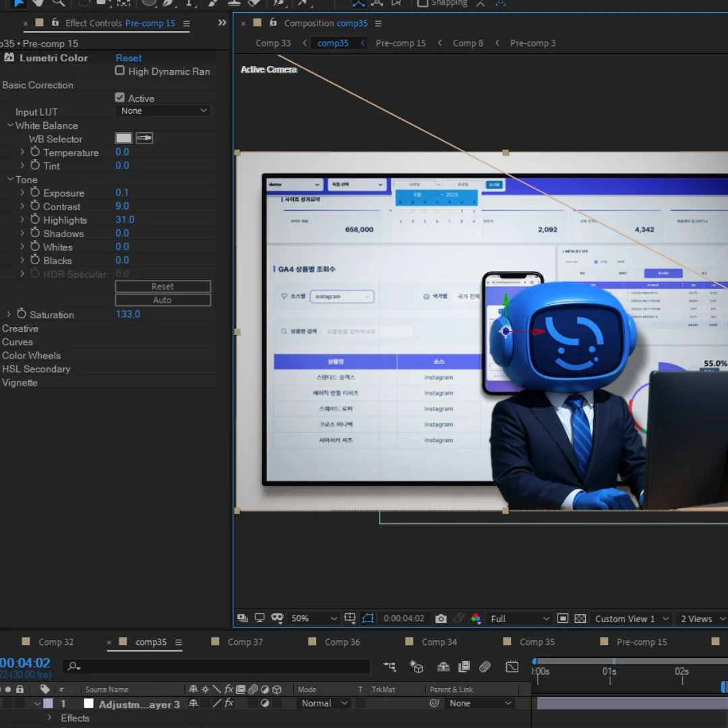Switch to the Comp 34 timeline tab
The width and height of the screenshot is (728, 728).
[439, 642]
